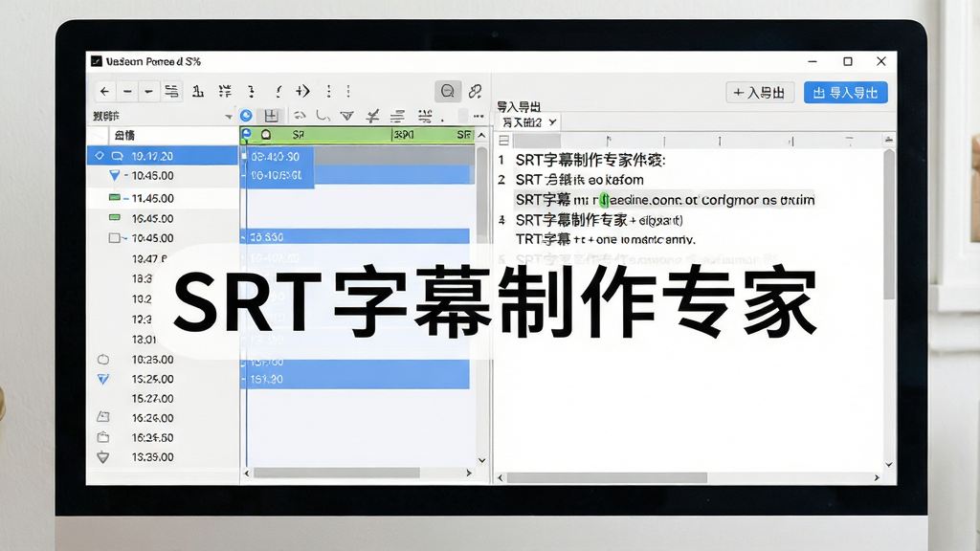Click the downward triangle filter icon in second toolbar
This screenshot has width=980, height=551.
coord(346,116)
